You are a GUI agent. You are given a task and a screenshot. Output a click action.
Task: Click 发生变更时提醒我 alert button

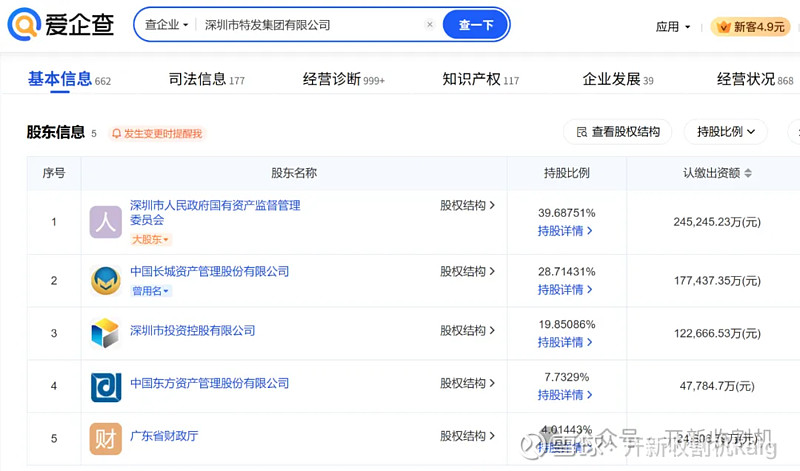[157, 134]
